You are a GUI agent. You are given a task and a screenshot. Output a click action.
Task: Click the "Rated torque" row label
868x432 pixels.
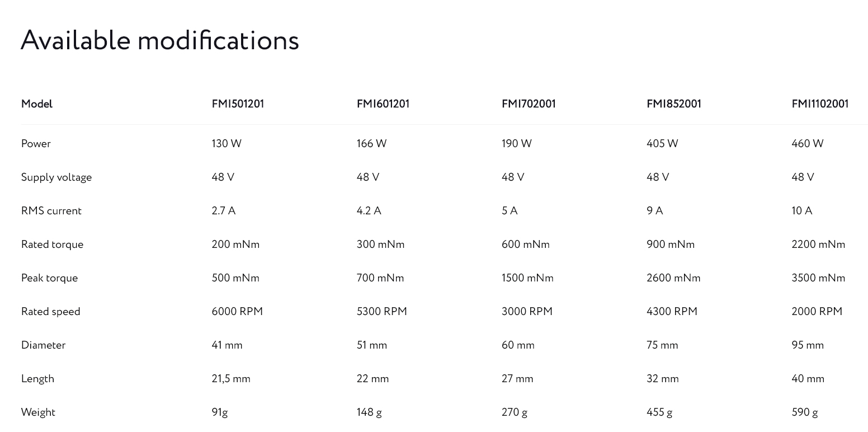[x=52, y=245]
